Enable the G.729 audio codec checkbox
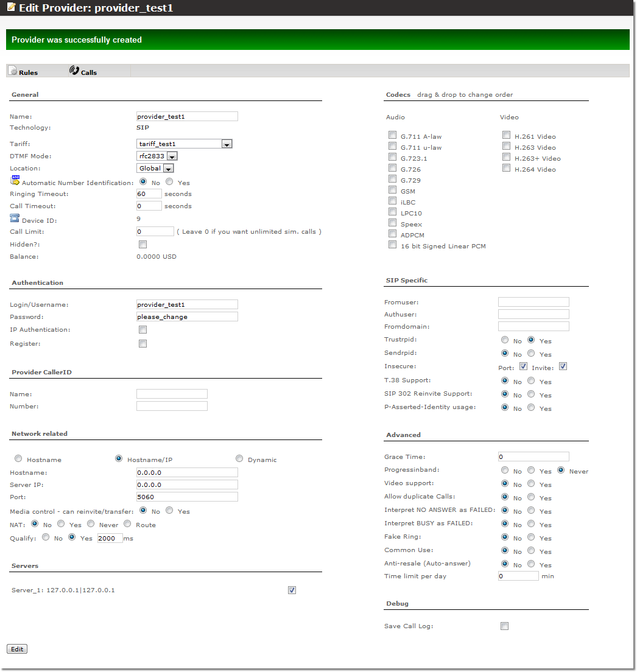This screenshot has height=672, width=637. pos(393,179)
